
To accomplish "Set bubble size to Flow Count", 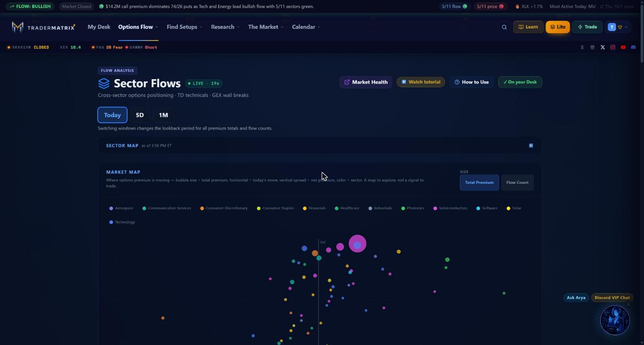I will click(517, 182).
